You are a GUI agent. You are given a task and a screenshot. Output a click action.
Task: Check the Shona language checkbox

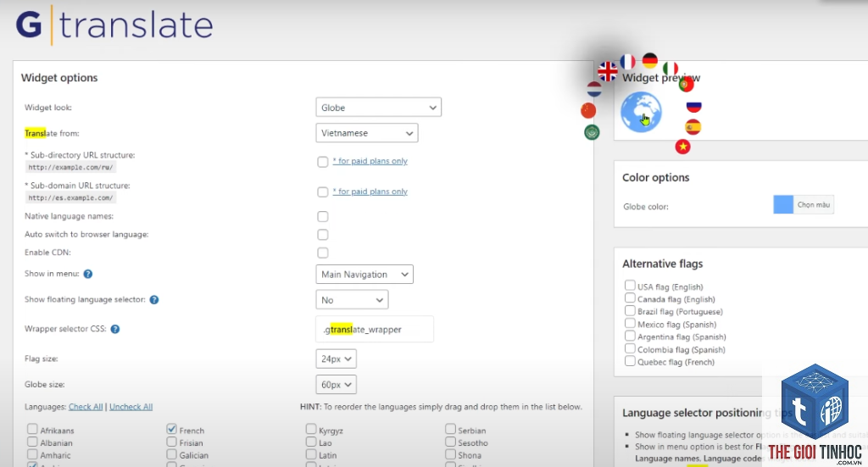pyautogui.click(x=451, y=454)
